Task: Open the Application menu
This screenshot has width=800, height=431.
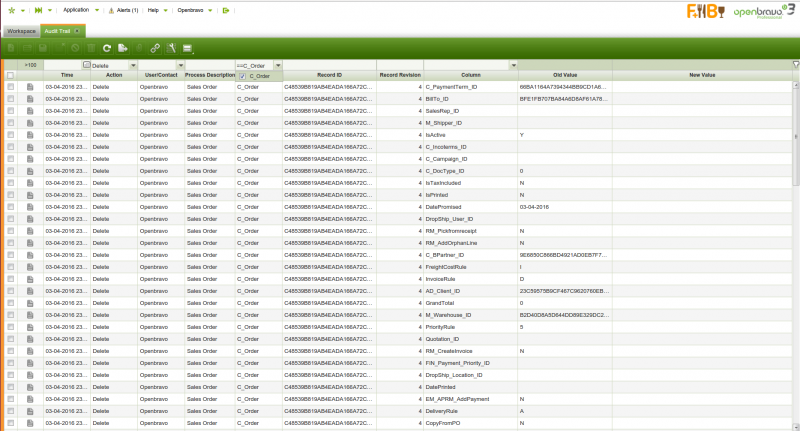Action: (76, 10)
